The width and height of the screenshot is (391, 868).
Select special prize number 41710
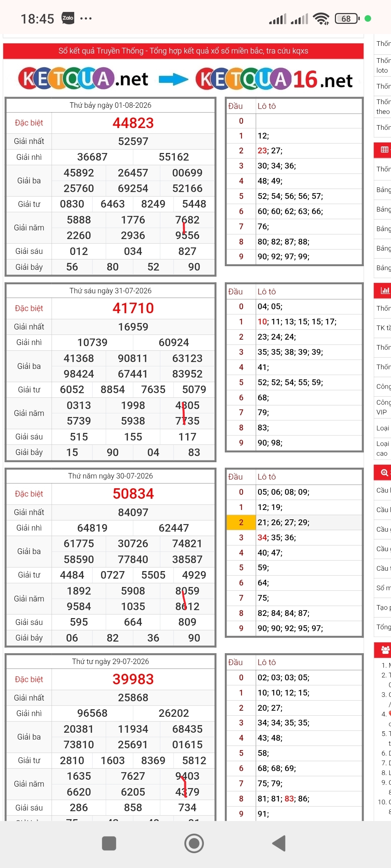133,308
